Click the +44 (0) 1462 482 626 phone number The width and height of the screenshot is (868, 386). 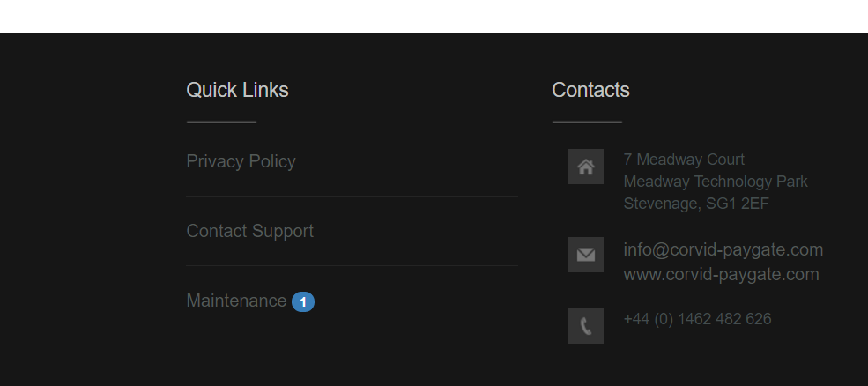pos(698,319)
